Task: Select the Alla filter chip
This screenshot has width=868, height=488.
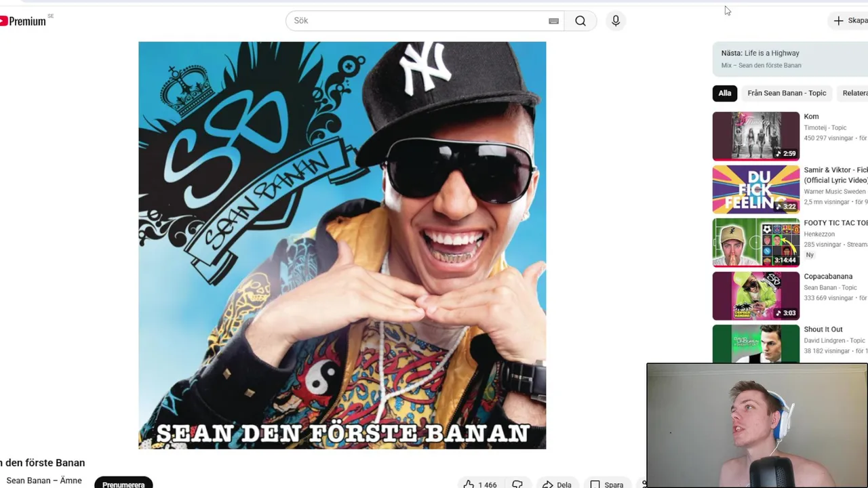Action: point(725,93)
